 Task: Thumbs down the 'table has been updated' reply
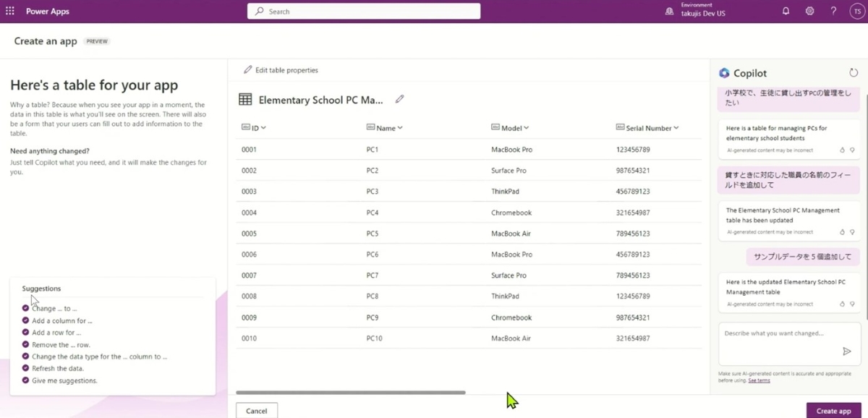pyautogui.click(x=852, y=232)
